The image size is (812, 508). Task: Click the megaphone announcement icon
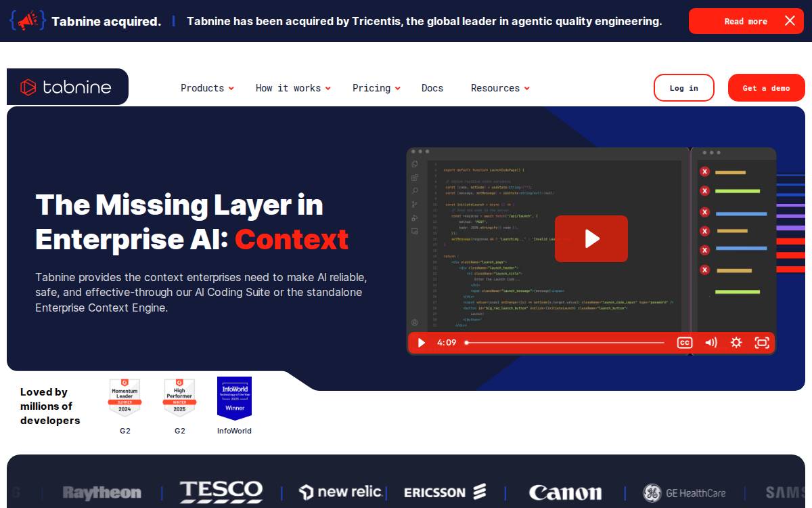click(x=28, y=21)
